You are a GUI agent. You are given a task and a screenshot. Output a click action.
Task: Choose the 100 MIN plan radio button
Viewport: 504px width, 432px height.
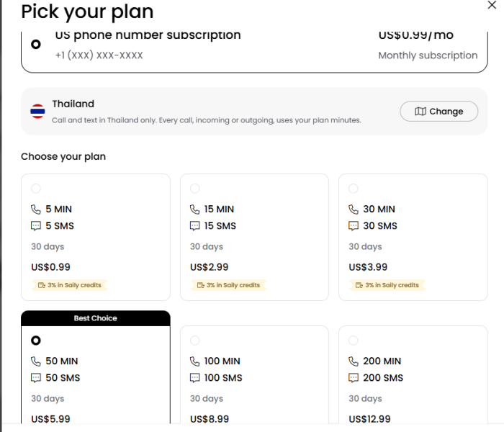click(195, 341)
